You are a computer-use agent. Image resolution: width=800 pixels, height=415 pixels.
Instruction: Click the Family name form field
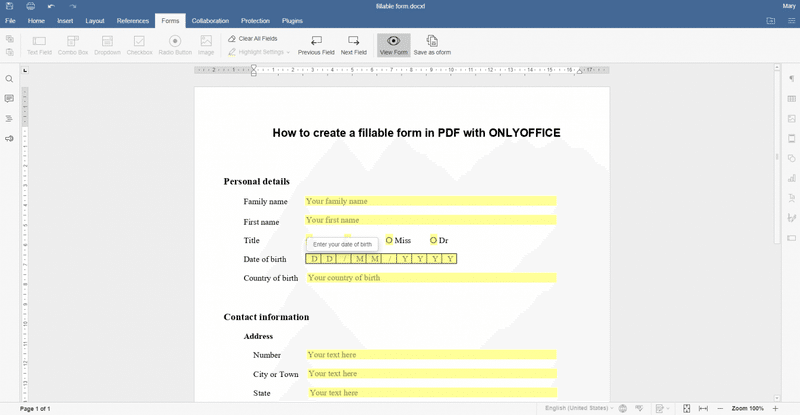click(x=431, y=201)
